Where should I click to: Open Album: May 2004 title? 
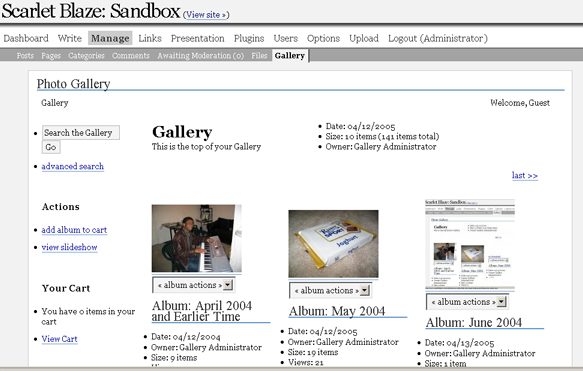click(x=337, y=311)
